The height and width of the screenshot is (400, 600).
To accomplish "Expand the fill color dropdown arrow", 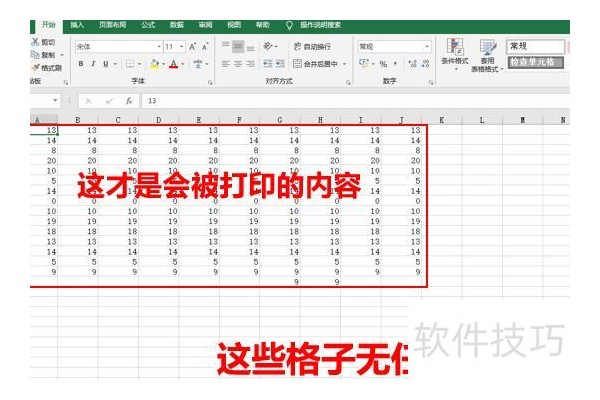I will point(164,64).
